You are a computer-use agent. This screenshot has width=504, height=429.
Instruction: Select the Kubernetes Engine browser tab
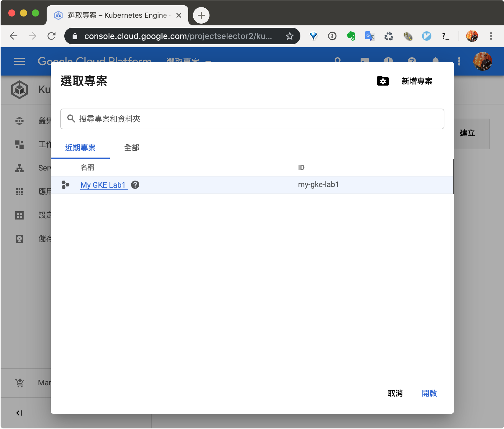click(117, 15)
